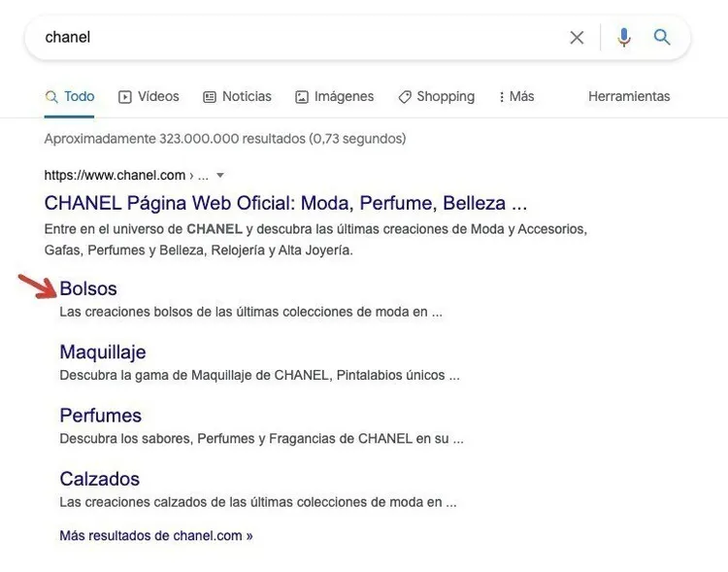Switch to the Imágenes tab
Screen dimensions: 728x572
tap(335, 97)
